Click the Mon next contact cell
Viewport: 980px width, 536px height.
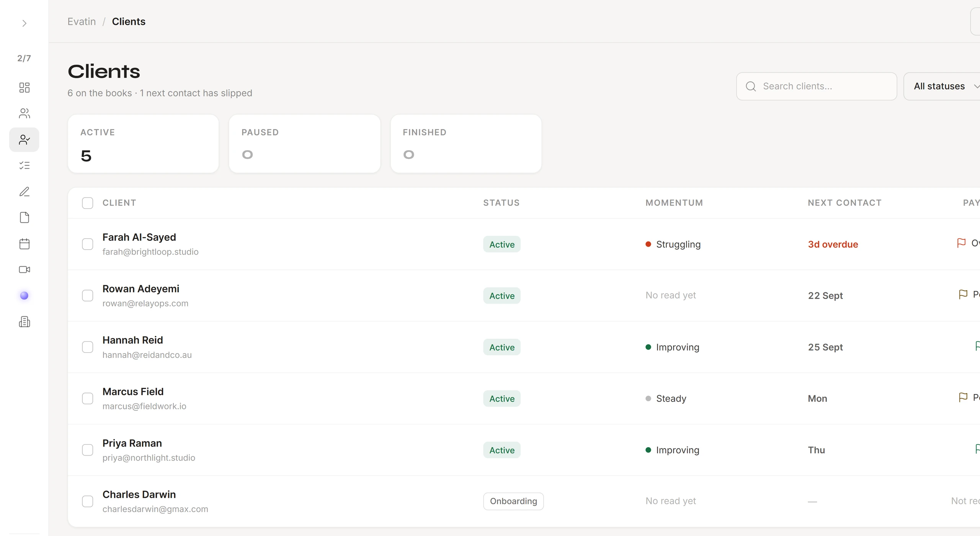817,399
